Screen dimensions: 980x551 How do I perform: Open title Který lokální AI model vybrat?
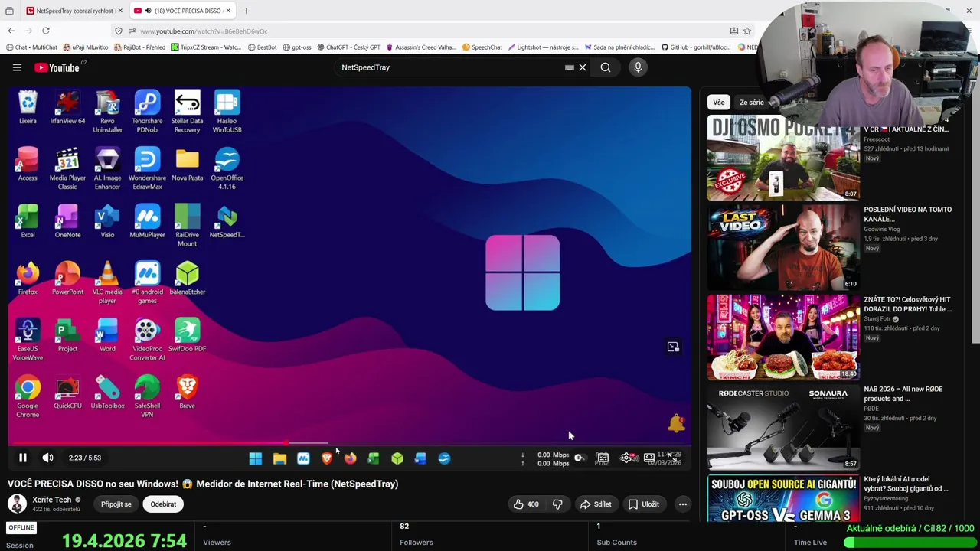pyautogui.click(x=906, y=484)
